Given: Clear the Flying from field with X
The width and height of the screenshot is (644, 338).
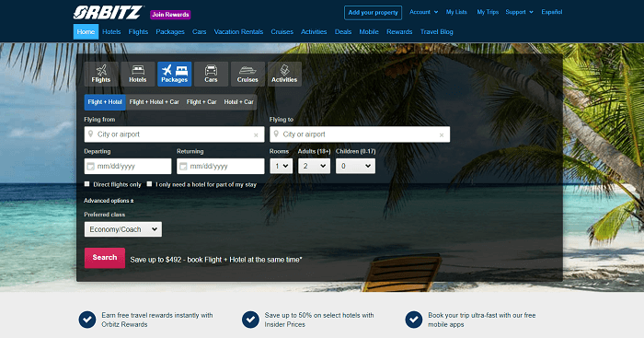Looking at the screenshot, I should click(256, 134).
